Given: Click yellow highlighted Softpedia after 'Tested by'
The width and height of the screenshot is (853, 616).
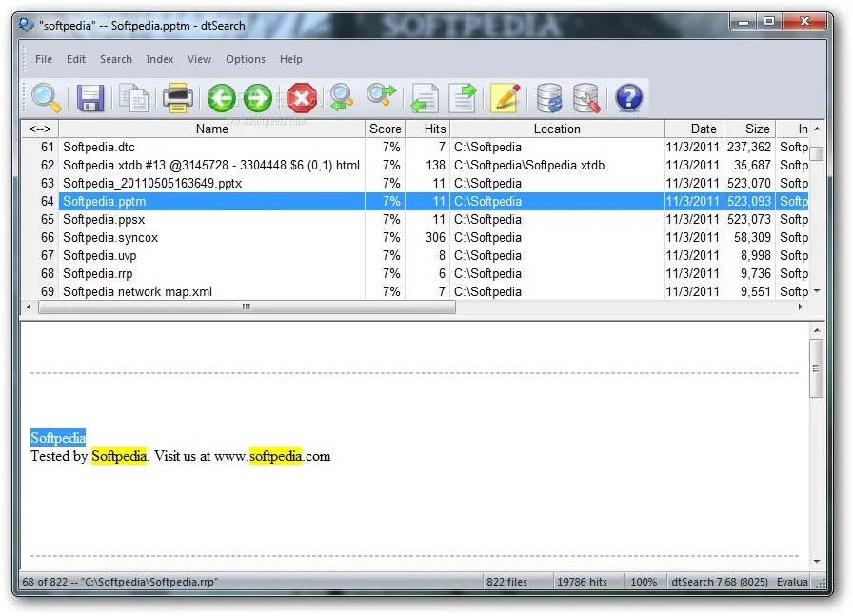Looking at the screenshot, I should [x=119, y=456].
